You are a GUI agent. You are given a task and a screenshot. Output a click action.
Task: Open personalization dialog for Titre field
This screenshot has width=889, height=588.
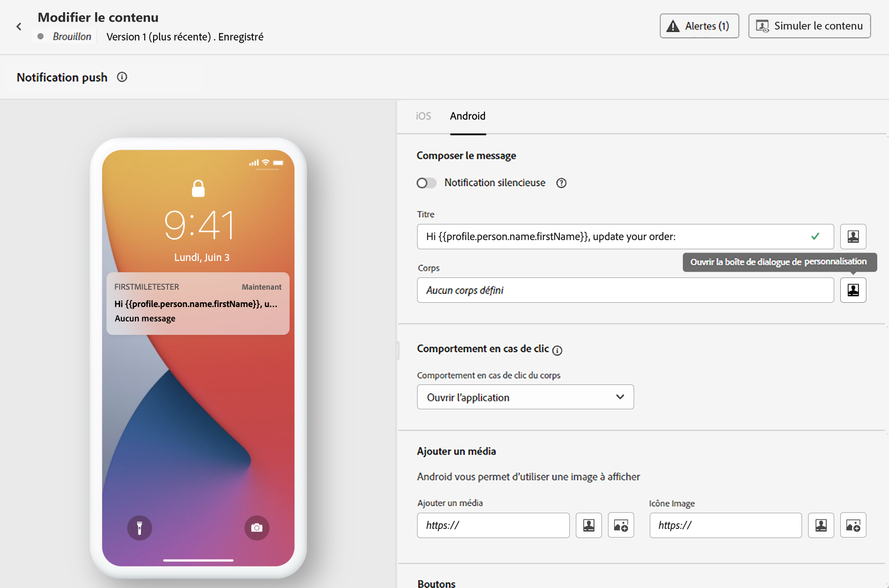tap(852, 237)
